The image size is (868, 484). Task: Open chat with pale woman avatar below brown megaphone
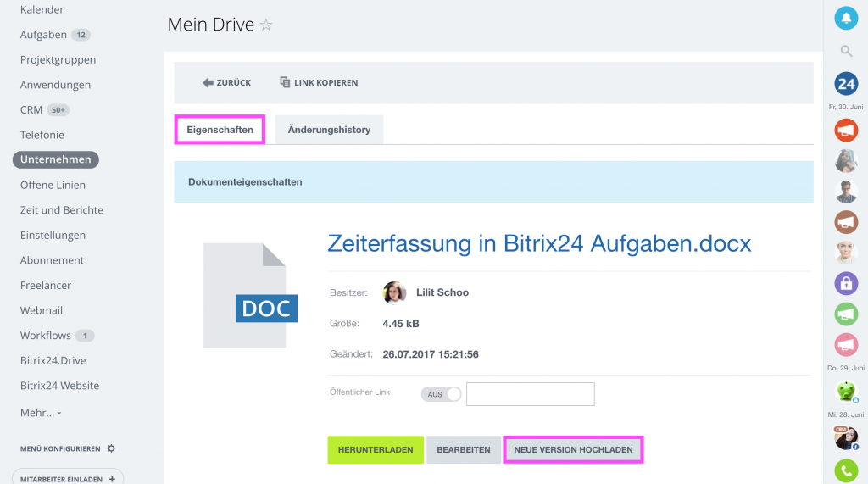[x=846, y=253]
